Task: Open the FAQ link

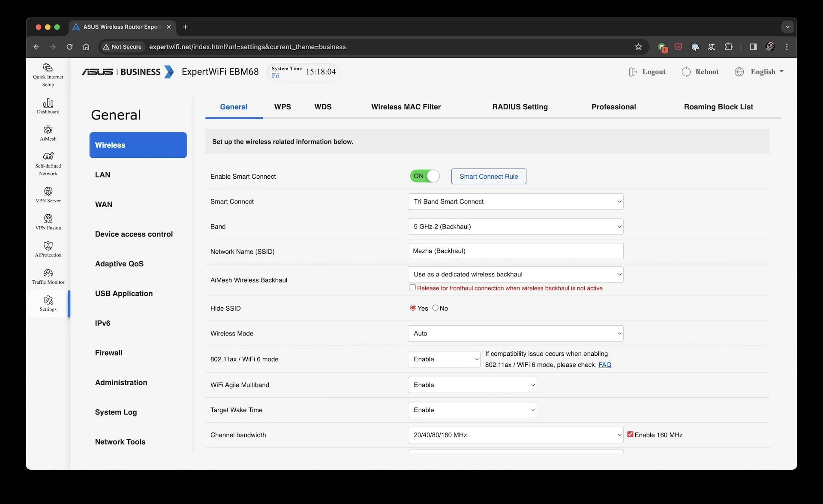Action: (x=605, y=365)
